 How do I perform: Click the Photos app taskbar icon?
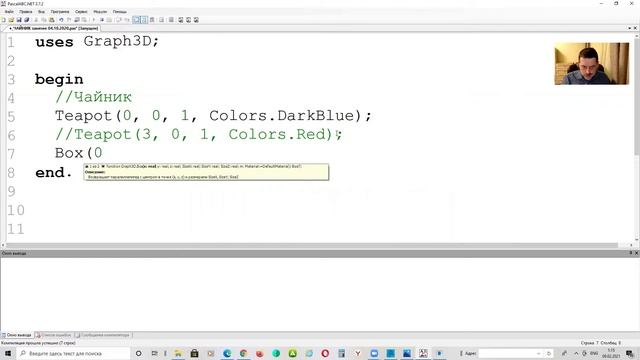407,353
